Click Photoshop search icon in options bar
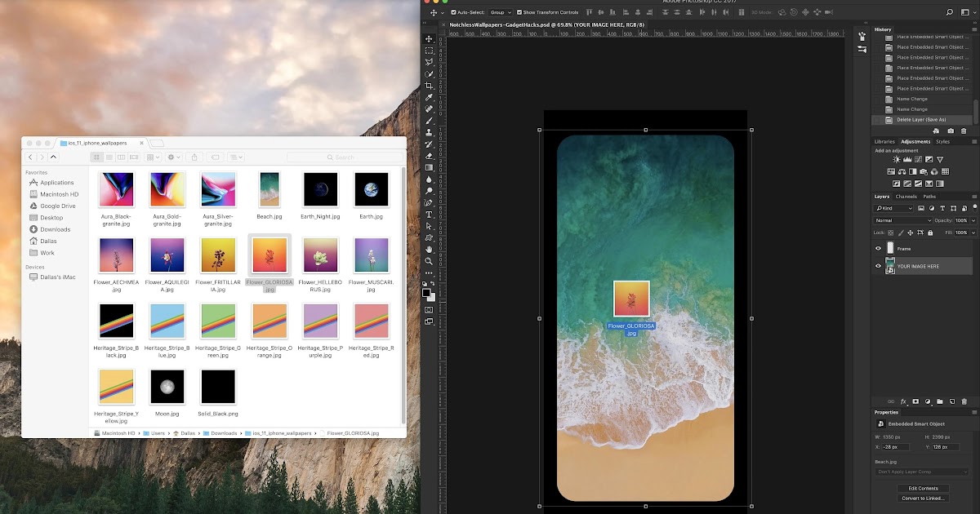980x514 pixels. click(950, 12)
